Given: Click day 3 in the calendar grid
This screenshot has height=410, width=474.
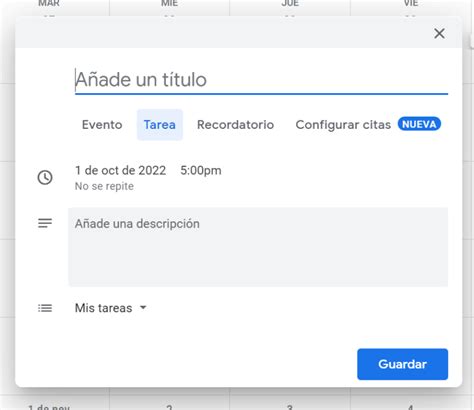Looking at the screenshot, I should click(290, 407).
